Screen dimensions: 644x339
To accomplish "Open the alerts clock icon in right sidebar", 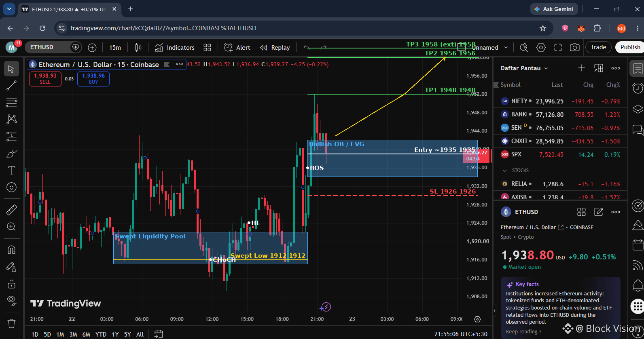I will [638, 88].
